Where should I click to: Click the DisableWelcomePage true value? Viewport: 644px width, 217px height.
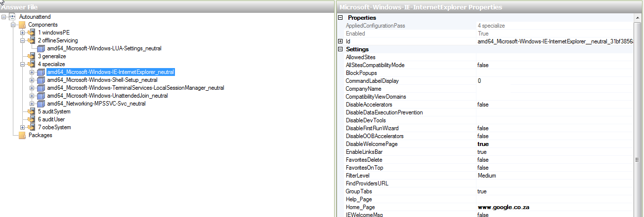[483, 144]
